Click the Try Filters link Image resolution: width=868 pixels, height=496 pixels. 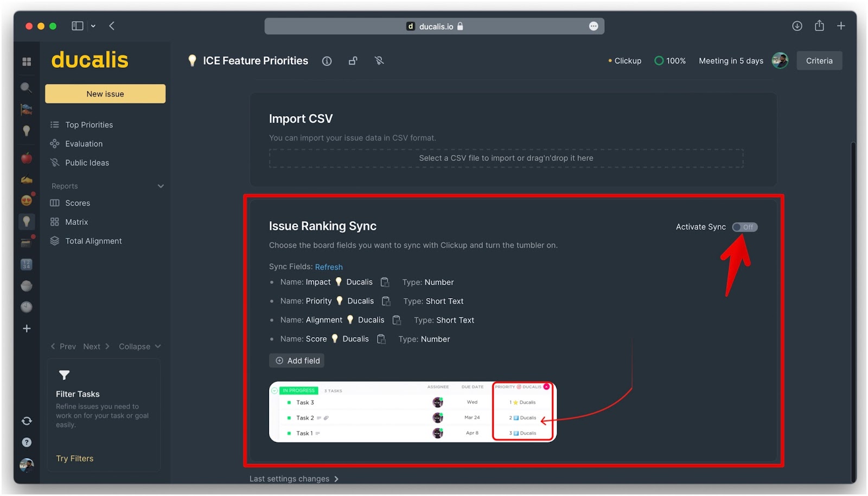(75, 458)
